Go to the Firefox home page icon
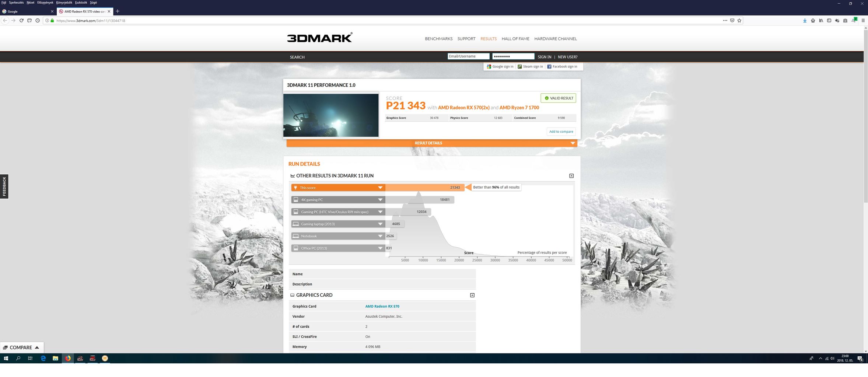The width and height of the screenshot is (868, 377). pos(813,21)
